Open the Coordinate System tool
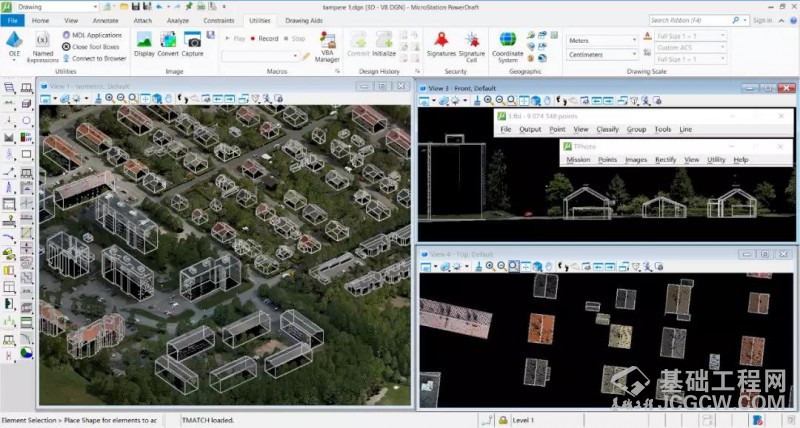 pos(507,40)
